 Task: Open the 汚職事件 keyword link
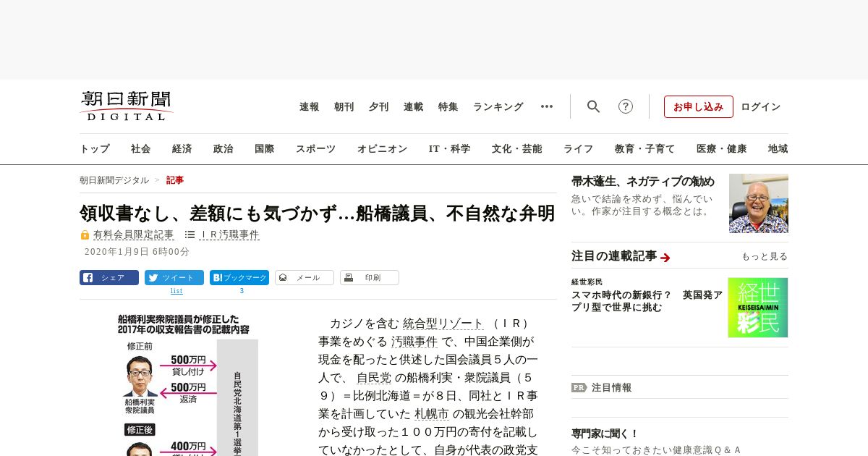point(414,342)
